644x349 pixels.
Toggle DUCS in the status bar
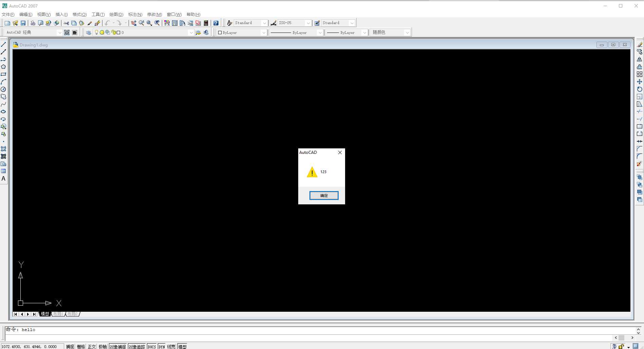[152, 346]
